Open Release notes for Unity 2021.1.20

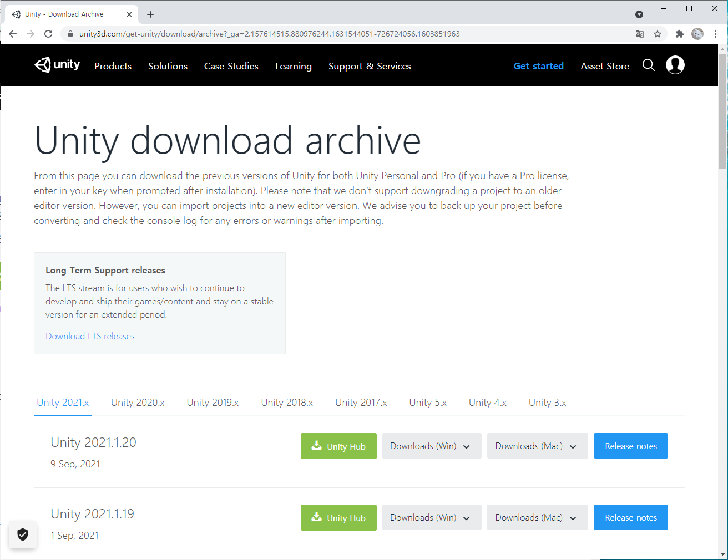click(x=631, y=446)
